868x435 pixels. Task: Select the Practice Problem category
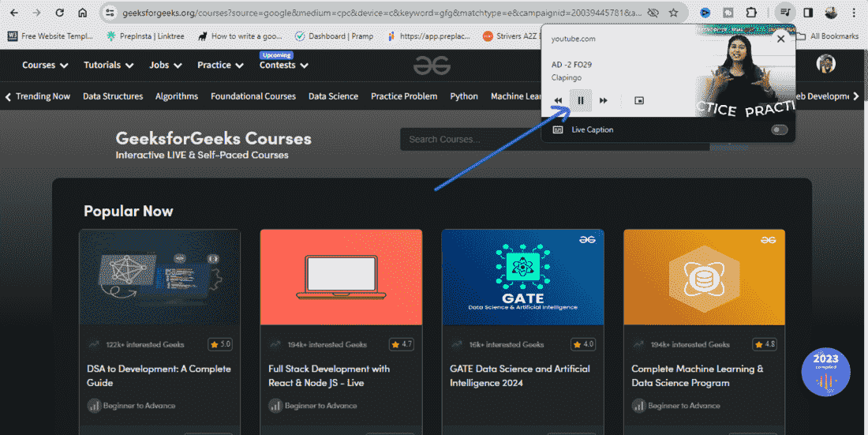point(404,96)
